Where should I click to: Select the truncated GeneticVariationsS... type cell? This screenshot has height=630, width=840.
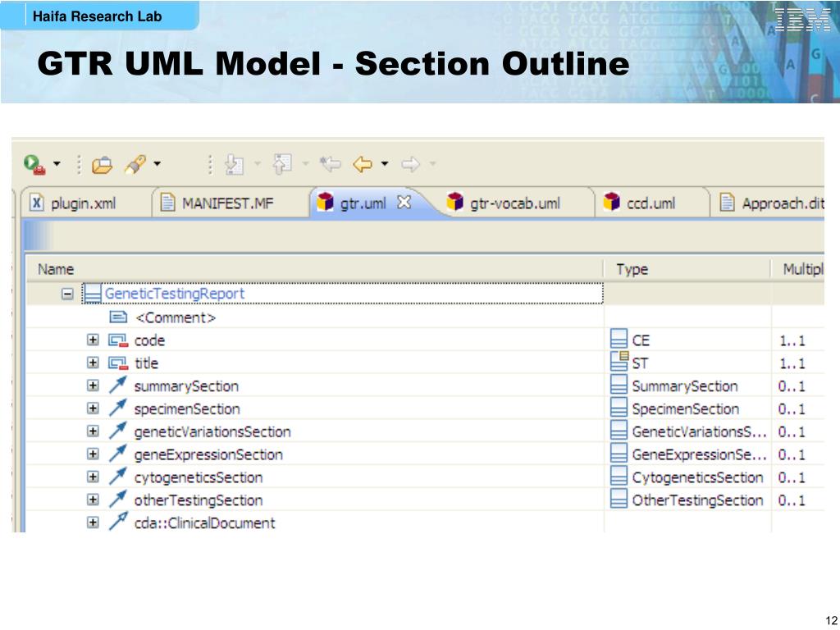point(699,431)
